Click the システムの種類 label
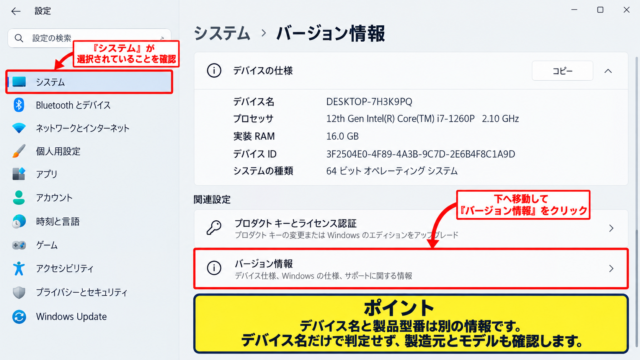The height and width of the screenshot is (360, 640). 263,171
